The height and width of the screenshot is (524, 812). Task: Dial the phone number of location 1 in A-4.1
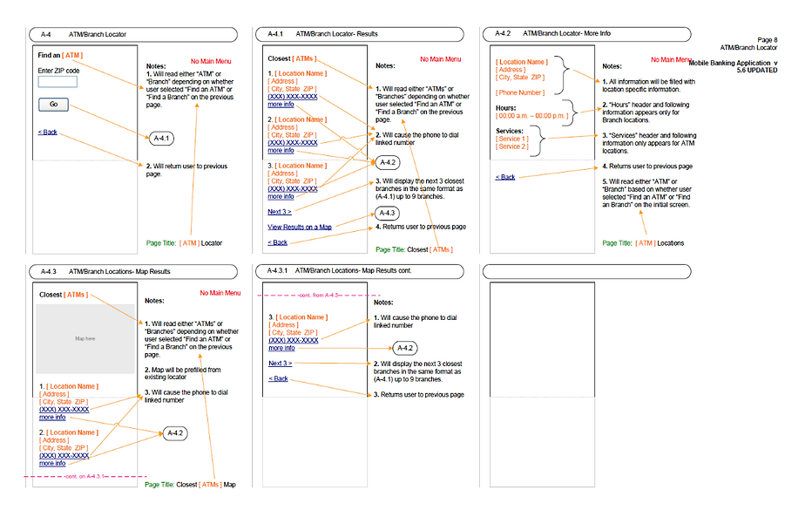click(293, 97)
